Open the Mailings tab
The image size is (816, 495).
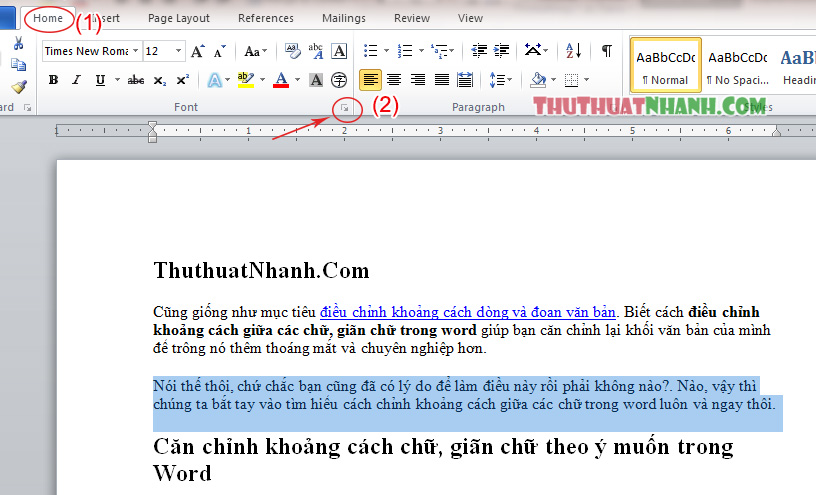[x=343, y=18]
